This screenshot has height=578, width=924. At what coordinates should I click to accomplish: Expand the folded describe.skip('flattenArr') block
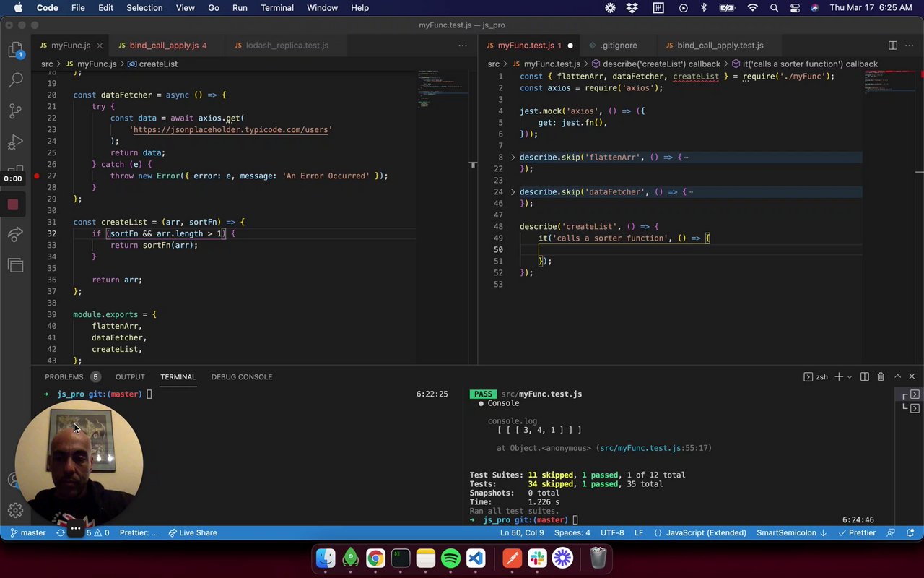click(x=513, y=157)
